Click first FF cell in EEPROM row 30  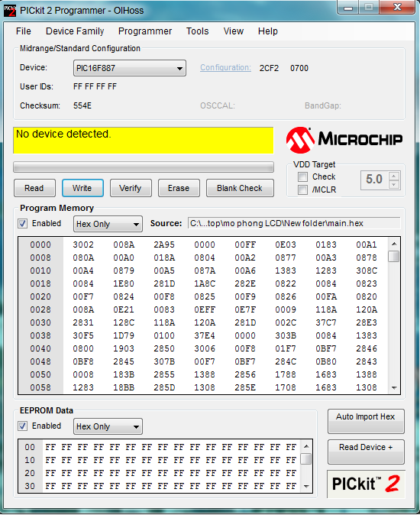click(50, 486)
